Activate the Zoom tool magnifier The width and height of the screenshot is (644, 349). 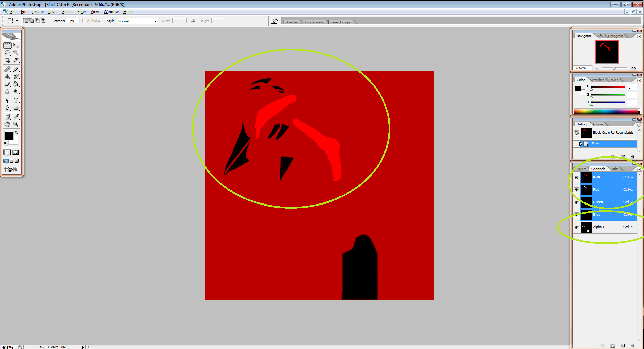(16, 124)
